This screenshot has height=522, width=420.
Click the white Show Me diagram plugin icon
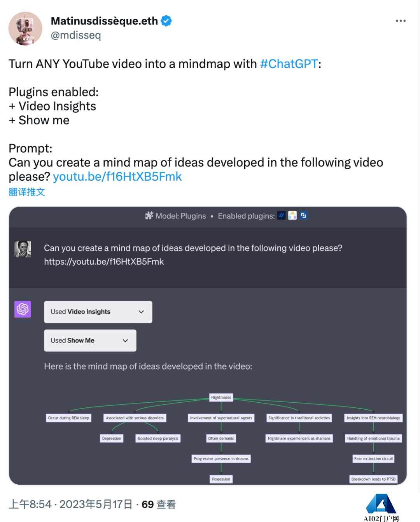tap(292, 215)
